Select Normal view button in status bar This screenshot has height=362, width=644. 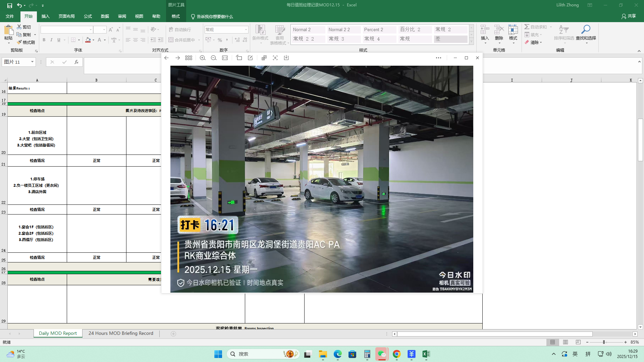coord(552,342)
